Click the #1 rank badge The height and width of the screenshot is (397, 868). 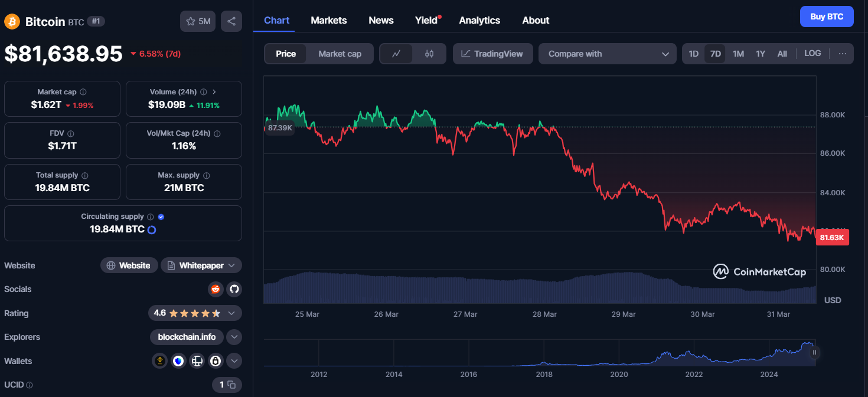click(x=96, y=21)
